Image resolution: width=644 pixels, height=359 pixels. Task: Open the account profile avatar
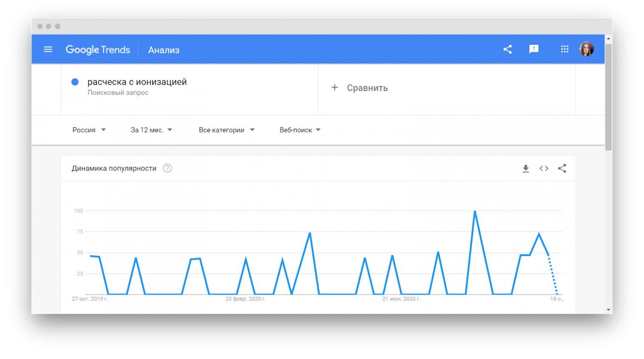[587, 49]
